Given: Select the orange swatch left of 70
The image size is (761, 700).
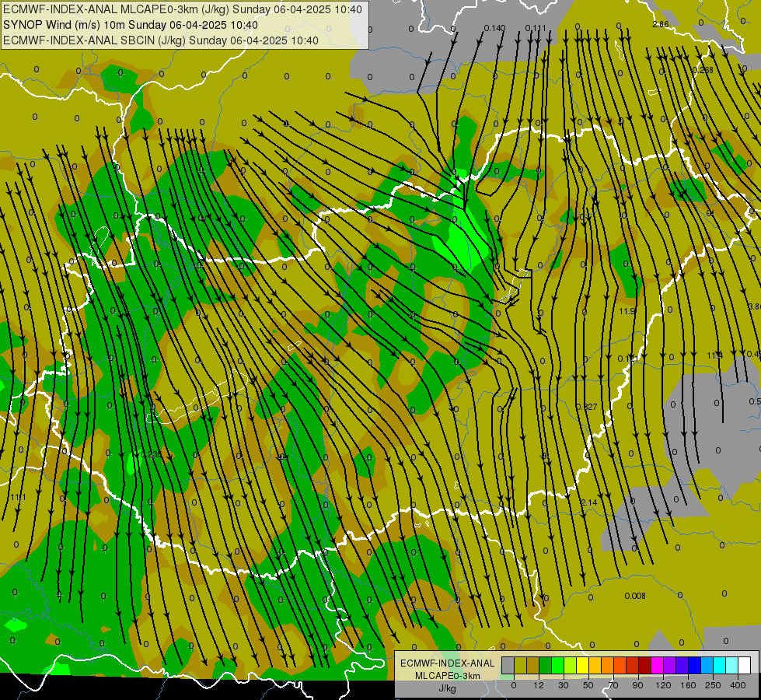Looking at the screenshot, I should [x=608, y=665].
